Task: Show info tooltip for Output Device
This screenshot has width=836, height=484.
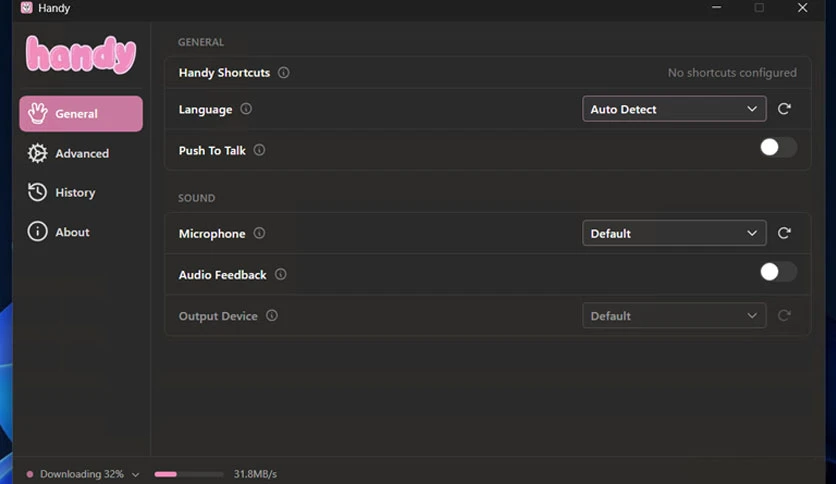Action: (x=272, y=316)
